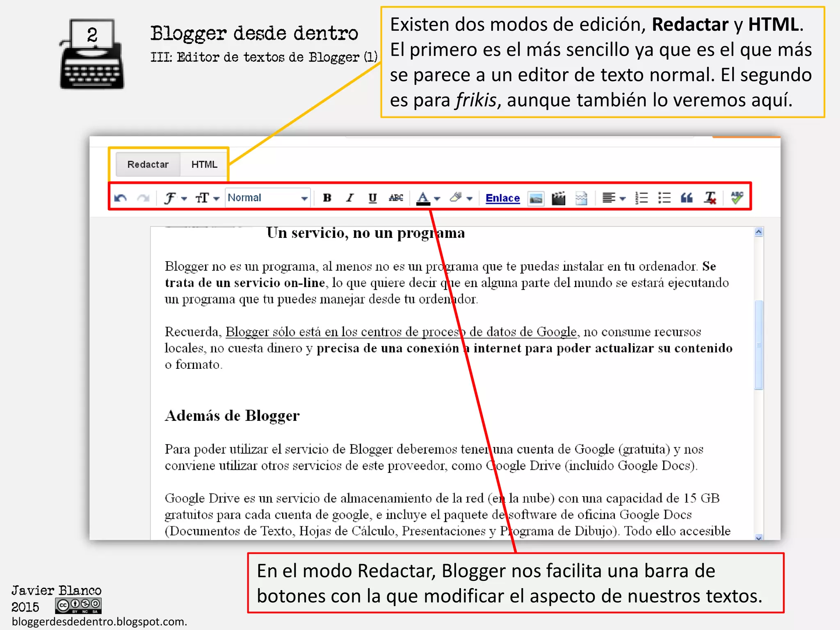This screenshot has width=840, height=630.
Task: Insert a video with the clapperboard icon
Action: (x=558, y=198)
